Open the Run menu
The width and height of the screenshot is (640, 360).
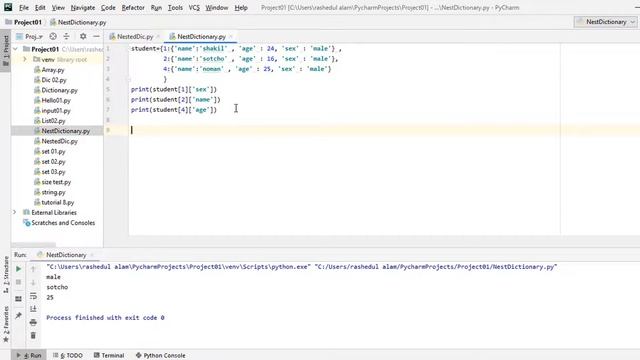[156, 8]
